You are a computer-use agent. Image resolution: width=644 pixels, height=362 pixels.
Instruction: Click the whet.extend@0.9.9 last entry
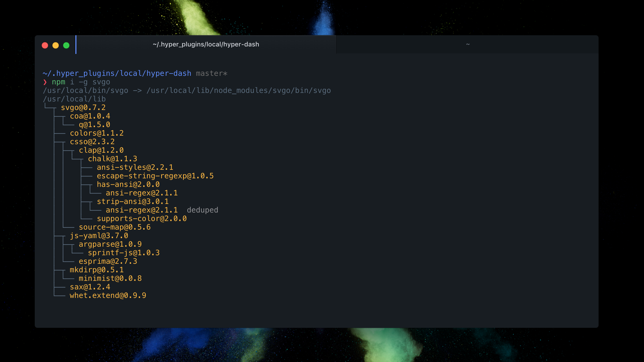pos(108,296)
